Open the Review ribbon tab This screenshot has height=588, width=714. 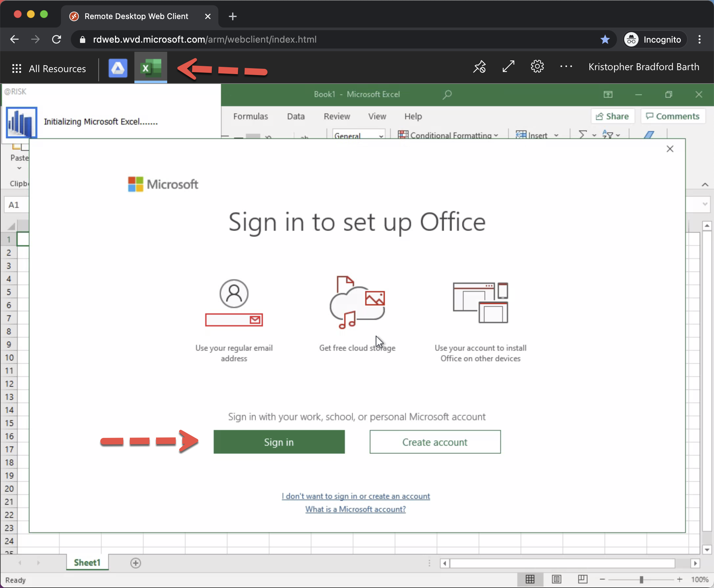point(337,116)
